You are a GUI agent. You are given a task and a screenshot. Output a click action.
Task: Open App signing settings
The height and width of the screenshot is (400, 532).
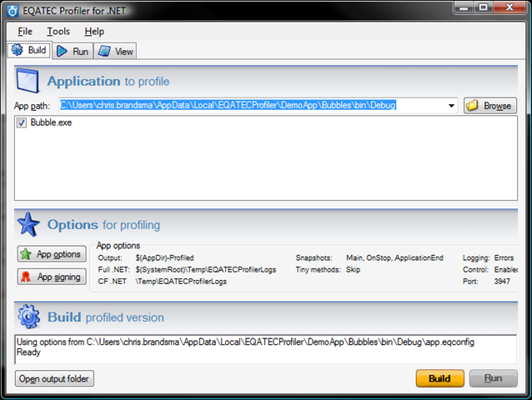(52, 277)
